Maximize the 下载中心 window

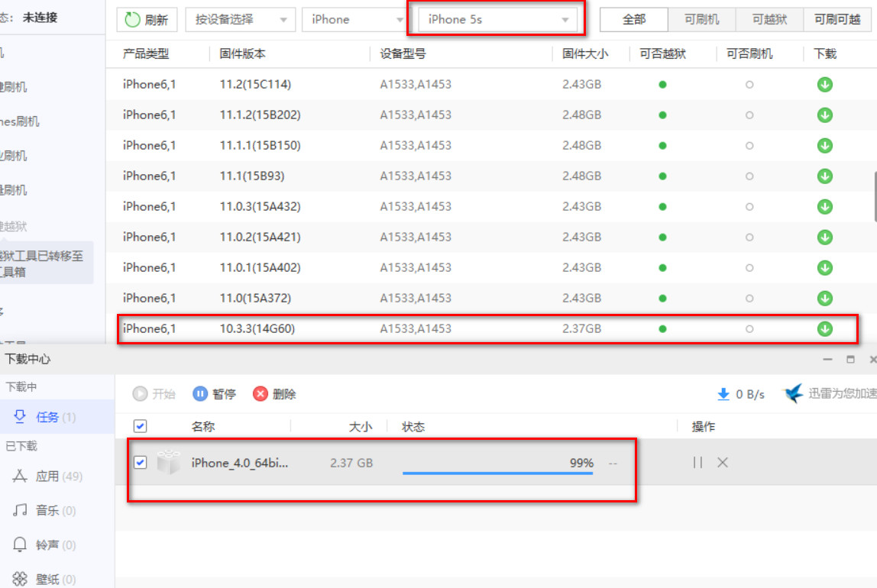click(850, 360)
